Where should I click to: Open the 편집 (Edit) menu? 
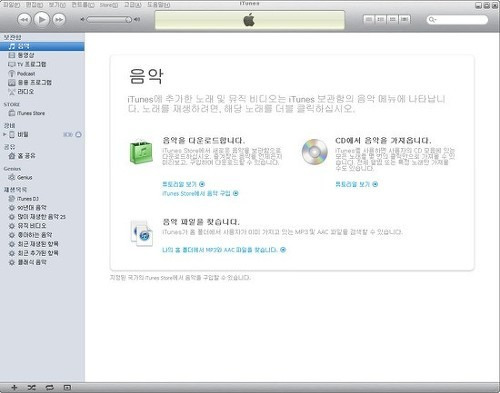tap(35, 5)
